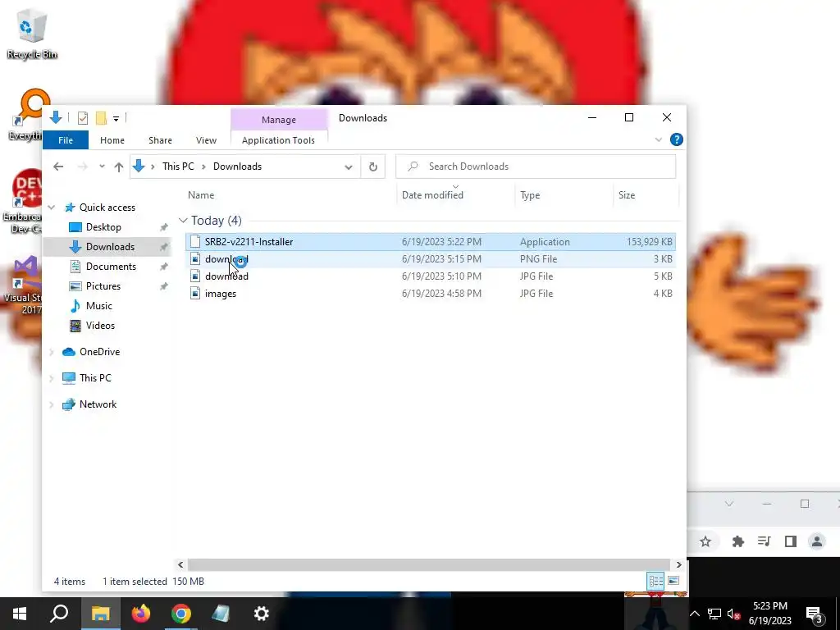840x630 pixels.
Task: Collapse the Today (4) group
Action: click(183, 220)
